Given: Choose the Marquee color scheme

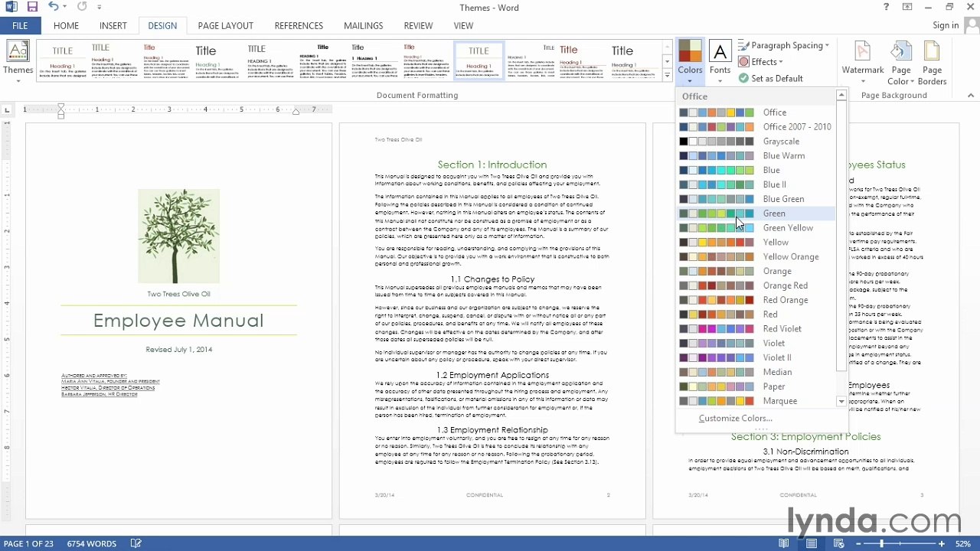Looking at the screenshot, I should 755,401.
